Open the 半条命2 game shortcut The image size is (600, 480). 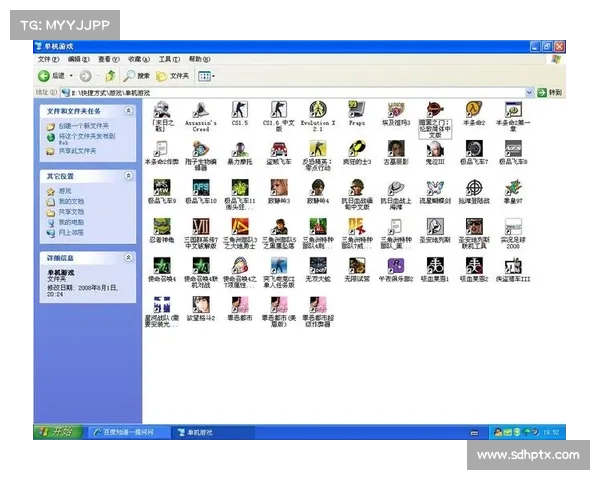pos(474,113)
